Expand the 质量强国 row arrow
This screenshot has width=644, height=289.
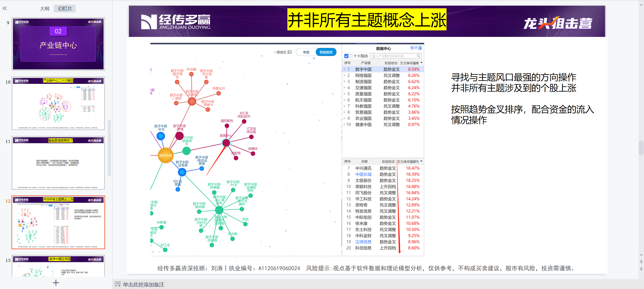coord(344,94)
